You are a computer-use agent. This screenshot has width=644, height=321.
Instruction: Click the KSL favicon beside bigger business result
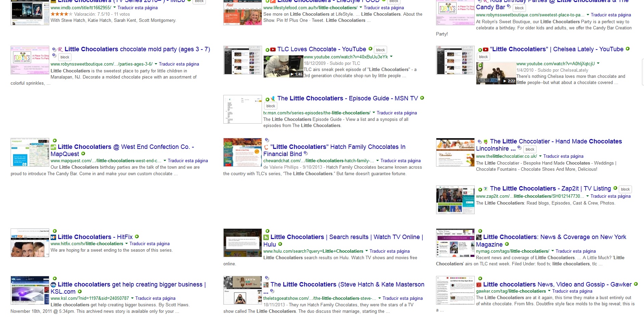(53, 285)
